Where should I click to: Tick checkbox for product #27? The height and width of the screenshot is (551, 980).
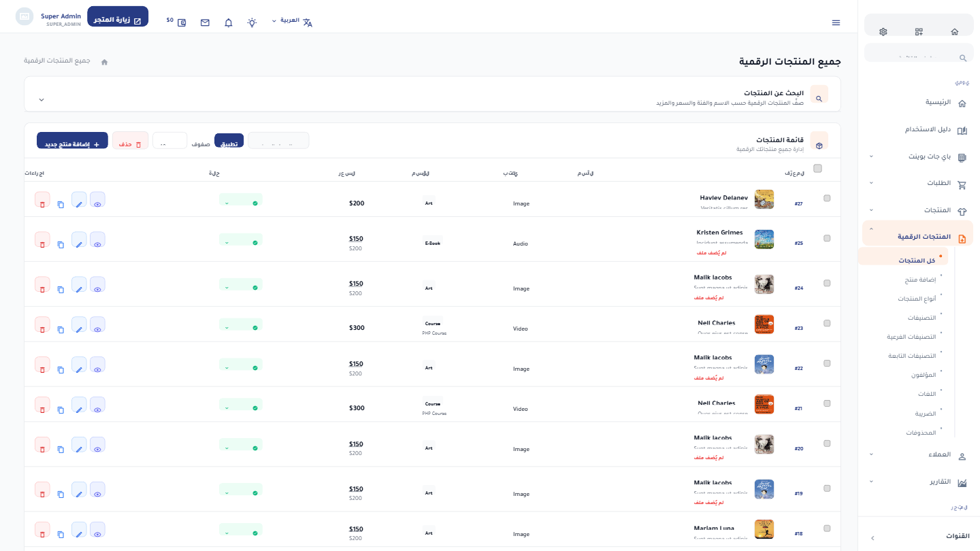(x=827, y=198)
